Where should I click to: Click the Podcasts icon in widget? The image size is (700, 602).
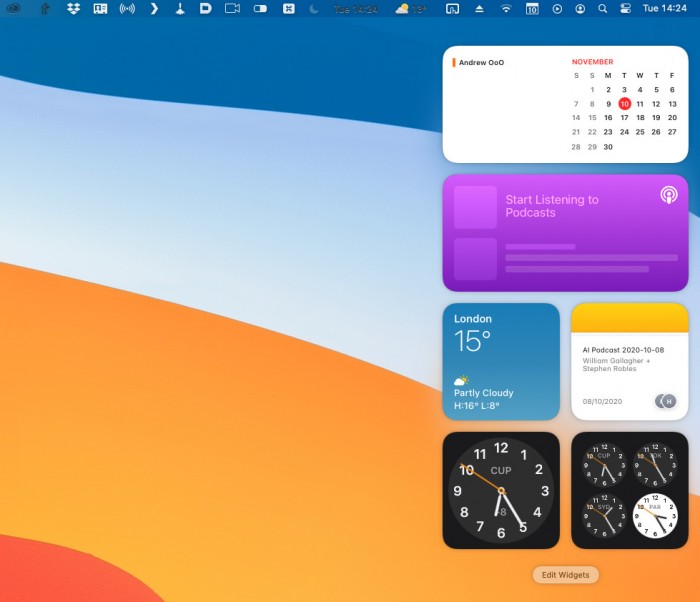(x=668, y=195)
